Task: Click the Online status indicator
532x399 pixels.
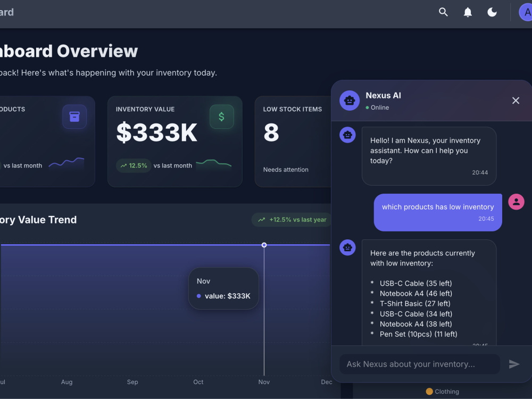Action: point(377,107)
